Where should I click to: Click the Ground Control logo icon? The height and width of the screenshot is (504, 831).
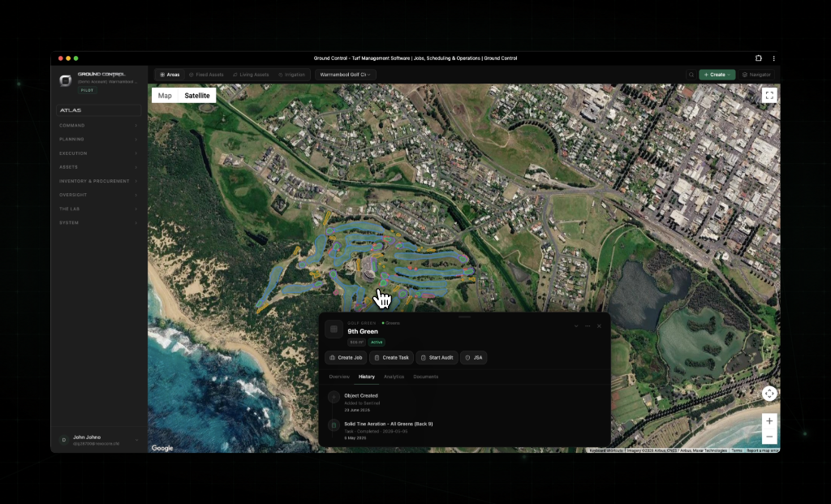point(65,80)
